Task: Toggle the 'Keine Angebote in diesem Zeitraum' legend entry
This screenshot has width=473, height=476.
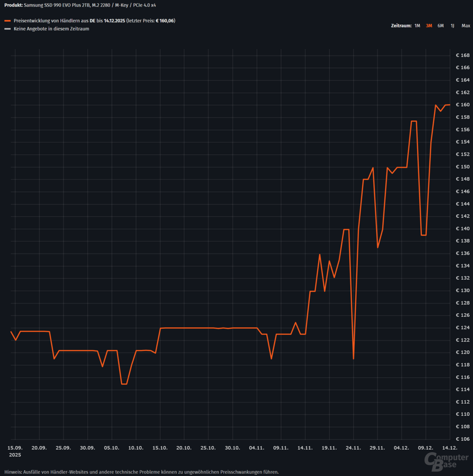Action: click(51, 29)
